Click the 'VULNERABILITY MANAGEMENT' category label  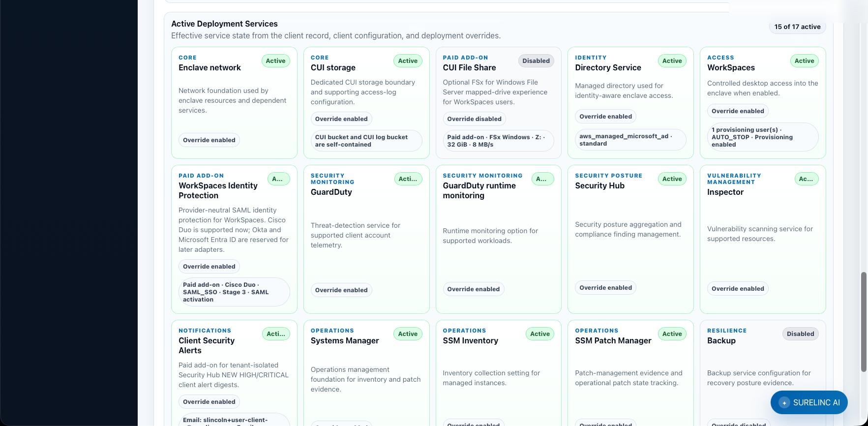click(x=734, y=179)
